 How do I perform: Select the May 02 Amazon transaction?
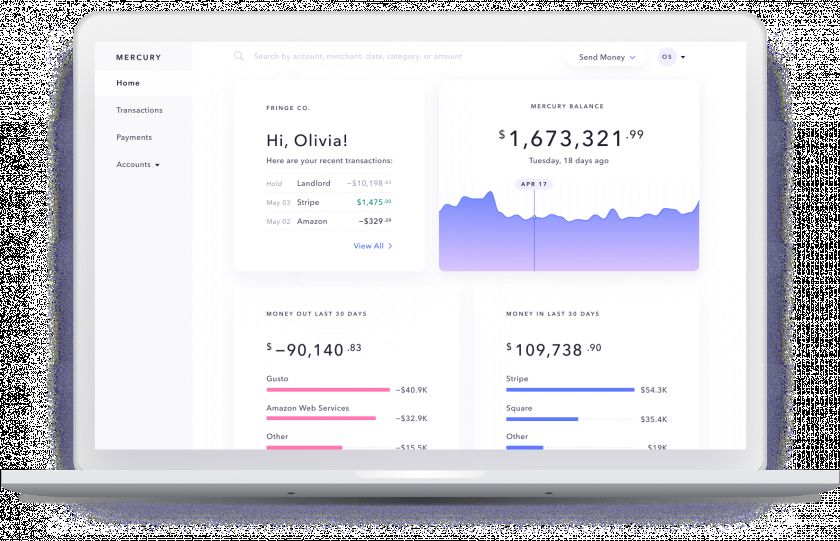pos(329,221)
